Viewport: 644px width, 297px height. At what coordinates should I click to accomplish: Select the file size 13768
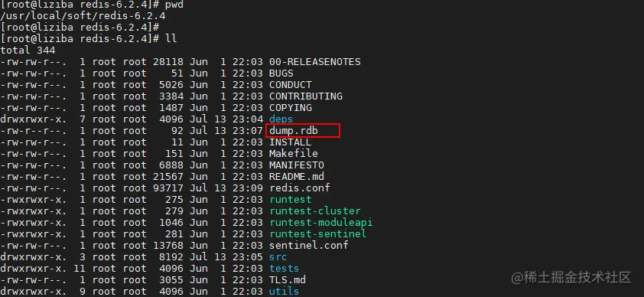tap(168, 246)
